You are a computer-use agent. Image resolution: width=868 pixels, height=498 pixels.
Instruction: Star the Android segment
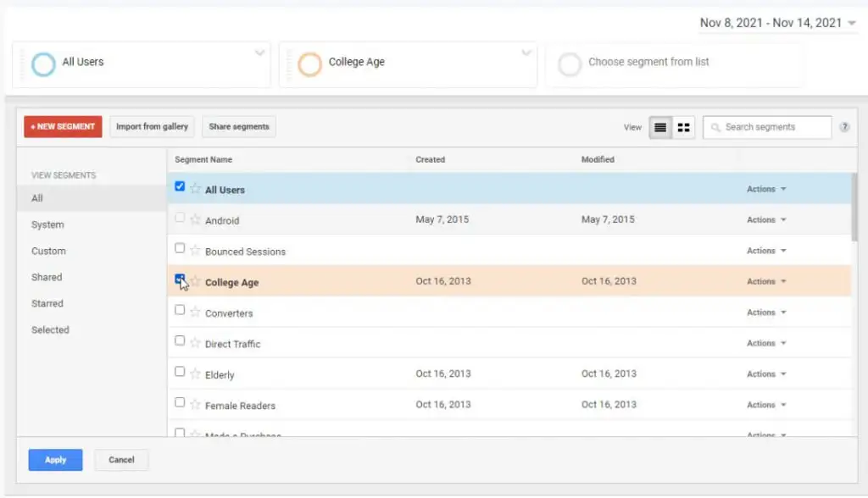[195, 219]
